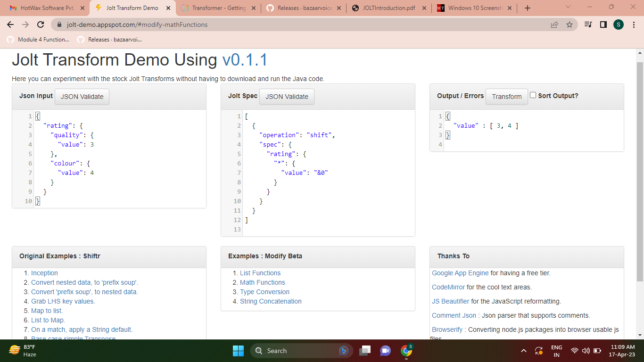Toggle the Chrome side panel icon
The width and height of the screenshot is (644, 362).
click(603, 25)
